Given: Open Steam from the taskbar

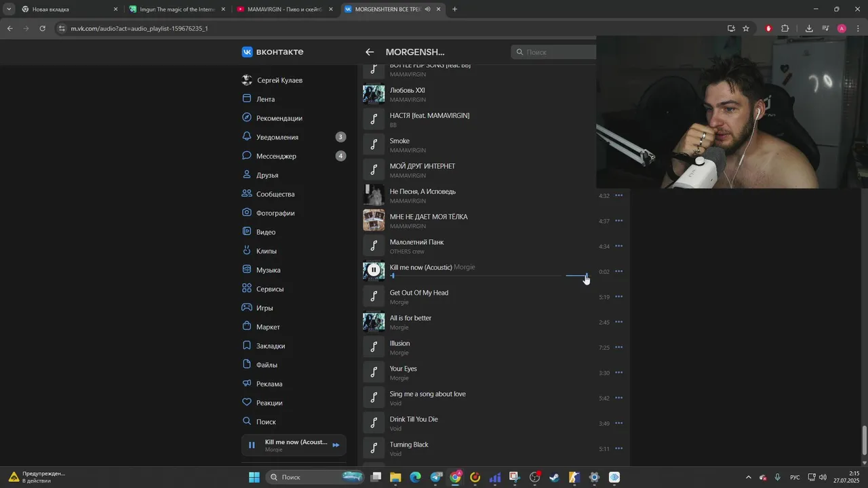Looking at the screenshot, I should [554, 477].
